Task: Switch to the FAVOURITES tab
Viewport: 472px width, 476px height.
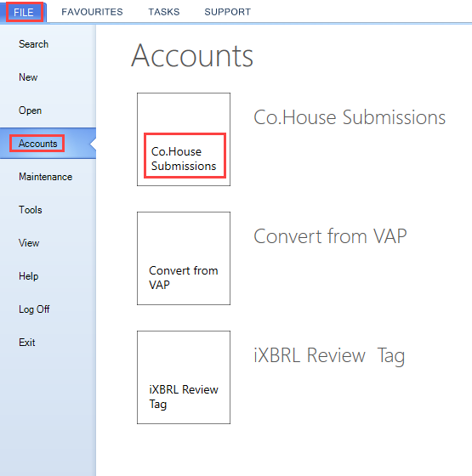Action: tap(92, 12)
